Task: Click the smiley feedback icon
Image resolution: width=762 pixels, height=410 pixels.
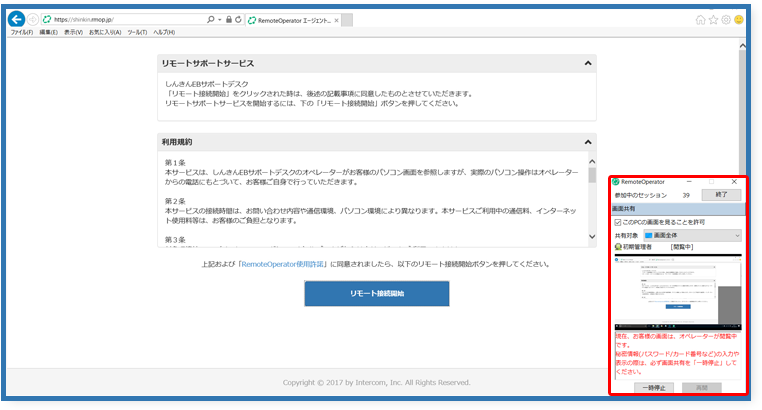Action: (x=739, y=20)
